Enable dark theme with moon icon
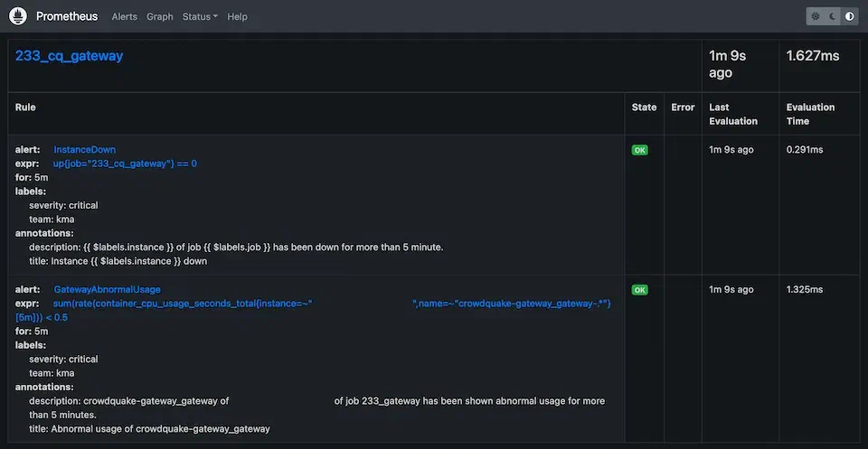The width and height of the screenshot is (868, 449). (x=833, y=16)
